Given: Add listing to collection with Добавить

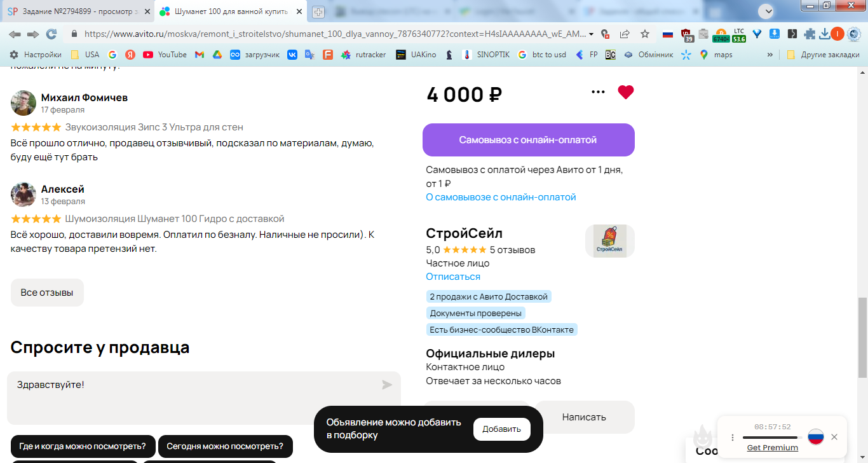Looking at the screenshot, I should (502, 429).
